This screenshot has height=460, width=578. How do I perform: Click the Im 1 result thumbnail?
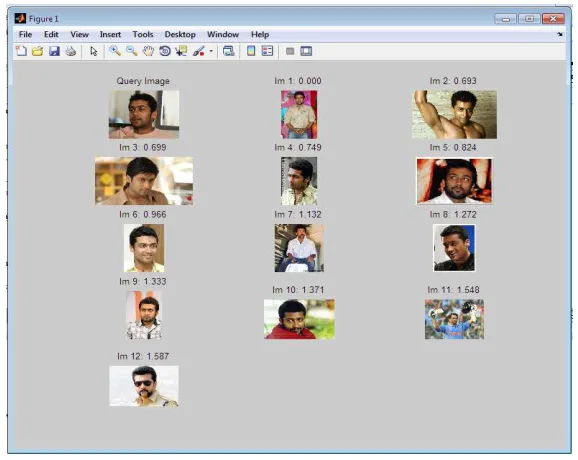[x=299, y=115]
